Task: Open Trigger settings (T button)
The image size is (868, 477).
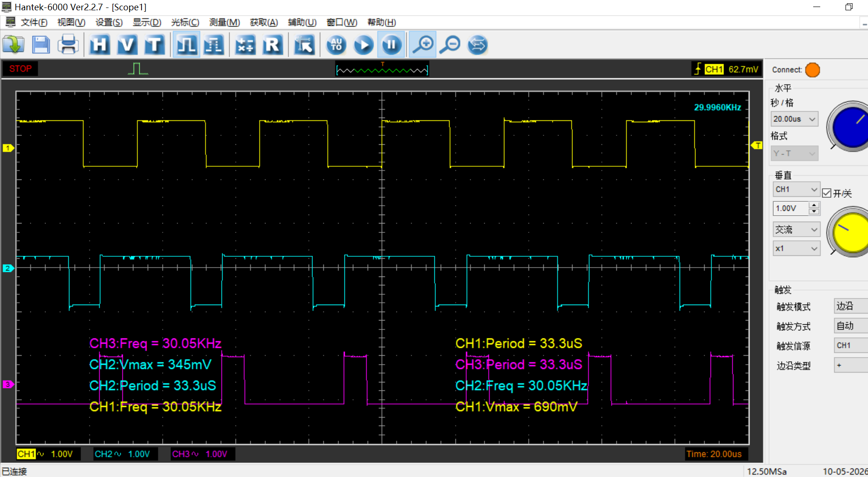Action: coord(154,45)
